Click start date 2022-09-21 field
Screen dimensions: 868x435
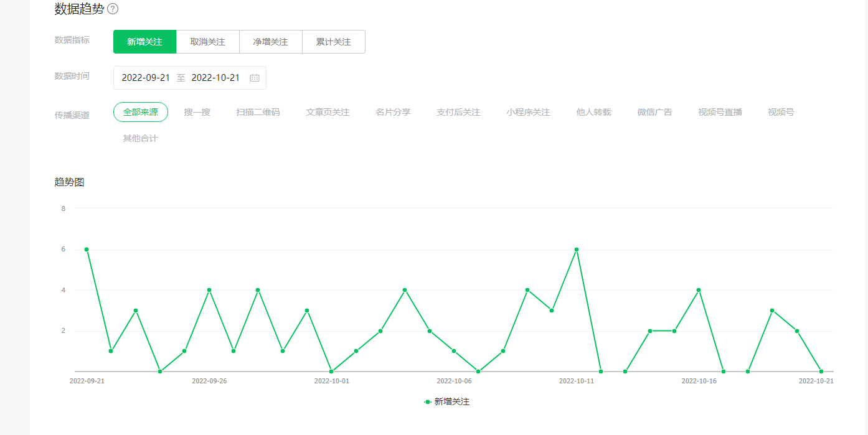tap(146, 78)
